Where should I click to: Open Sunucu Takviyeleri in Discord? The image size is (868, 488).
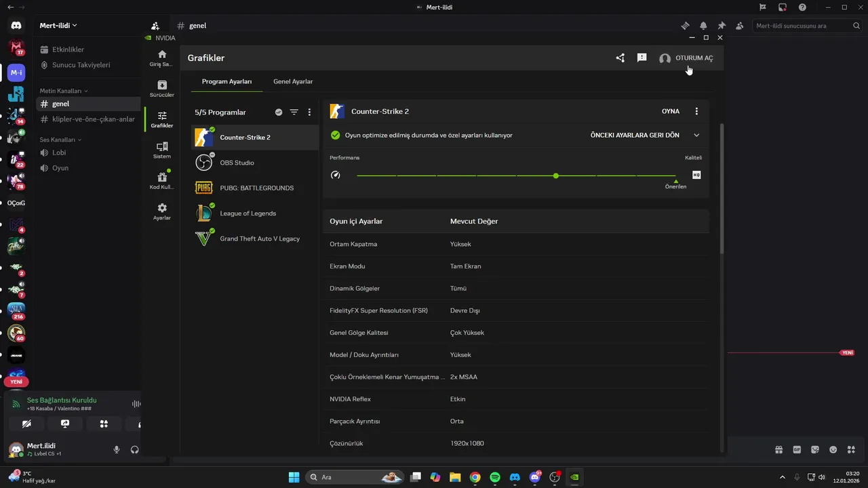pos(87,65)
